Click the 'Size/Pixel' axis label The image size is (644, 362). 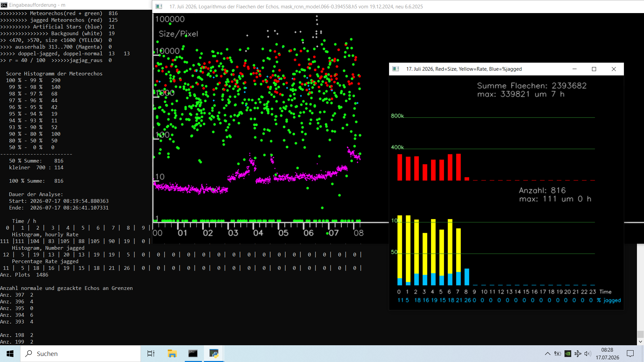click(x=178, y=34)
